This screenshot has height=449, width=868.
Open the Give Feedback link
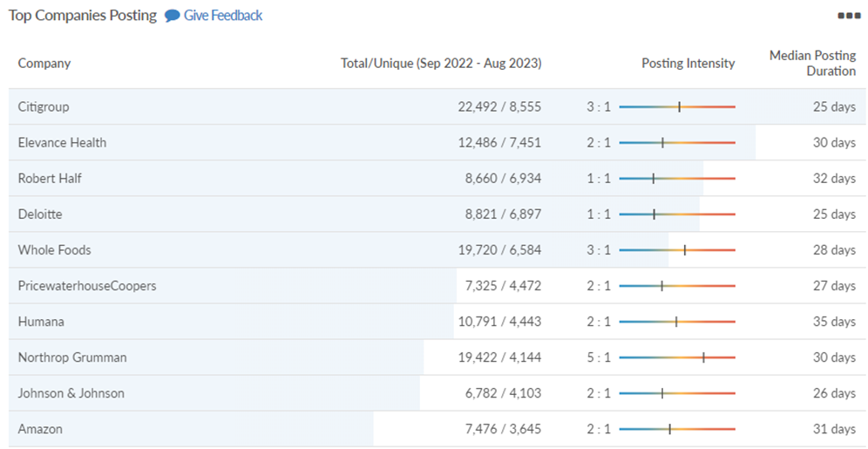click(x=223, y=16)
